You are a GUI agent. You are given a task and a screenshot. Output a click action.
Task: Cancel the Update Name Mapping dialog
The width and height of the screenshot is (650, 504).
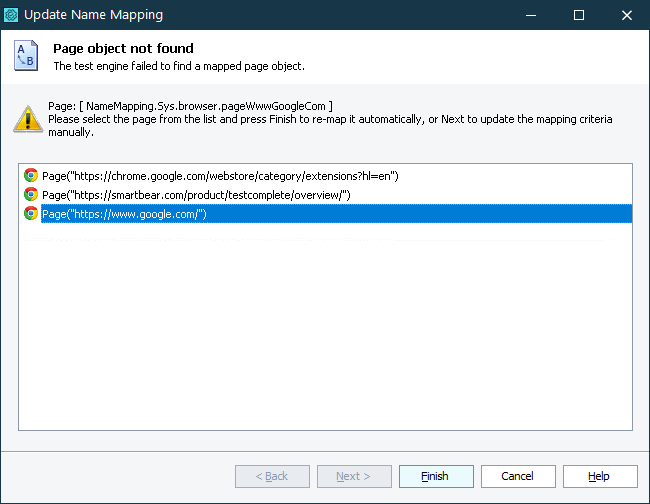[x=518, y=476]
